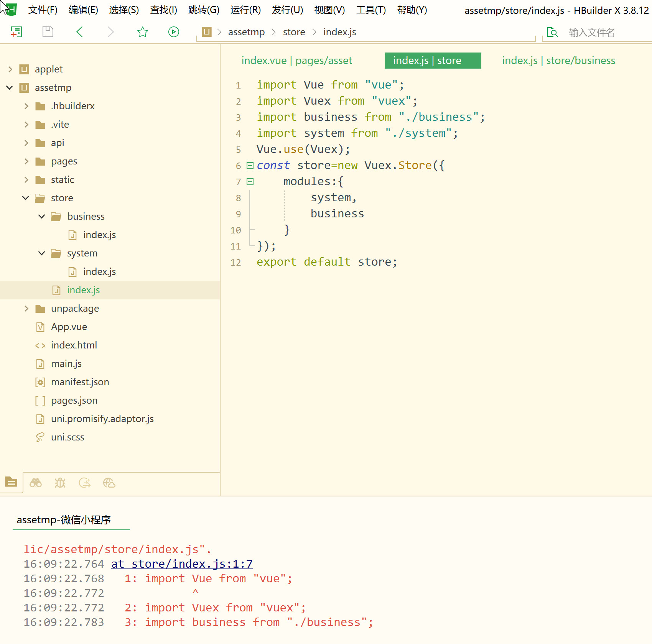The height and width of the screenshot is (644, 652).
Task: Toggle code fold at modules line 7
Action: point(250,182)
